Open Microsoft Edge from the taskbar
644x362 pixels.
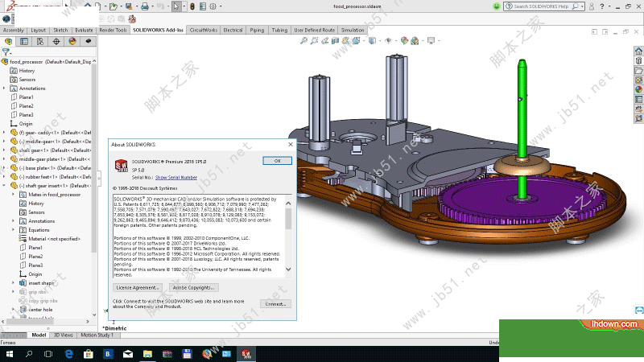(x=68, y=354)
